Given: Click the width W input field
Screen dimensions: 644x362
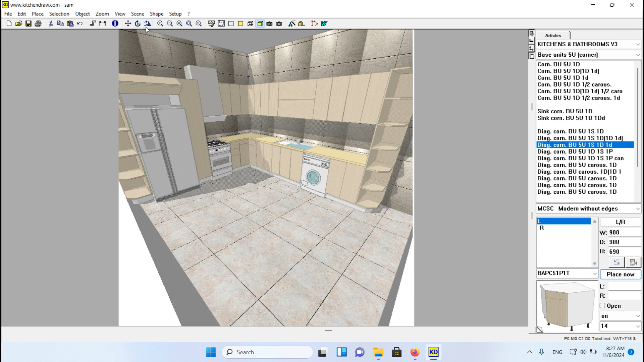Looking at the screenshot, I should [x=624, y=232].
